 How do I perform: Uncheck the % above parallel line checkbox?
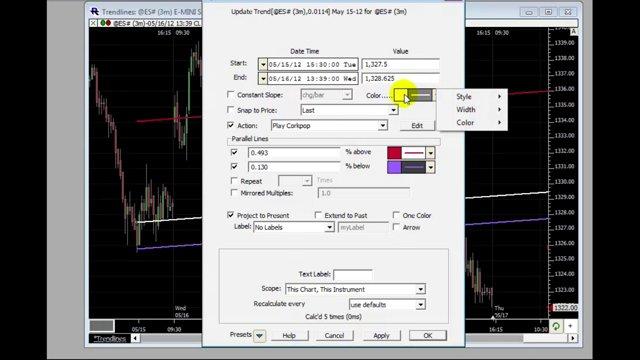coord(234,152)
